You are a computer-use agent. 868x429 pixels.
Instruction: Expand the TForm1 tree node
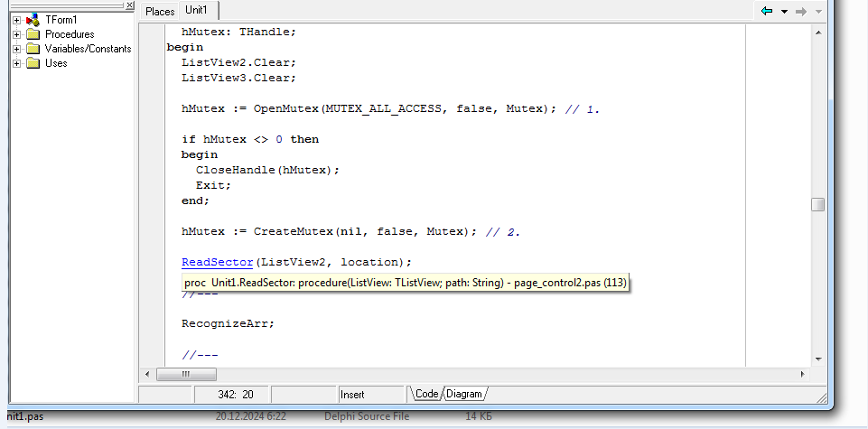tap(16, 20)
